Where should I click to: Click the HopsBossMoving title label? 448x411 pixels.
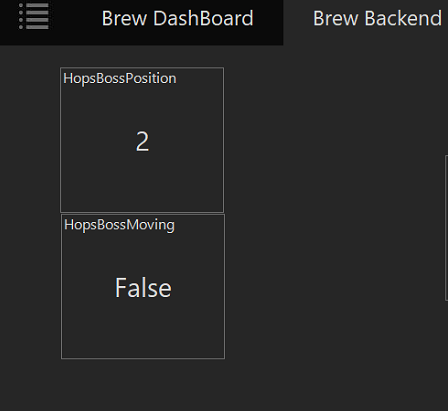[119, 225]
